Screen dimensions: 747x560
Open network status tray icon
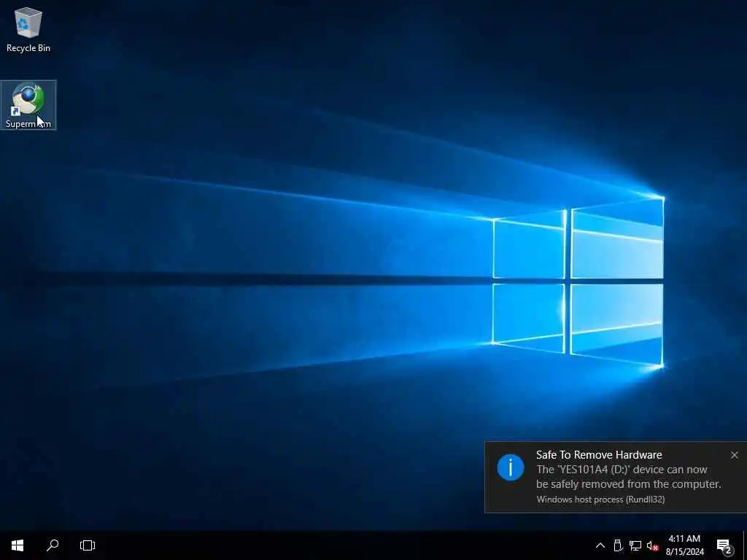click(635, 545)
